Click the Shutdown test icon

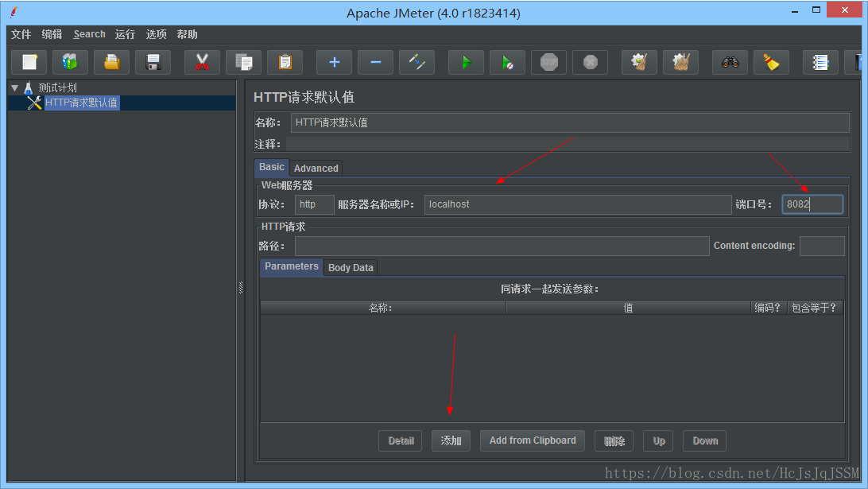590,62
